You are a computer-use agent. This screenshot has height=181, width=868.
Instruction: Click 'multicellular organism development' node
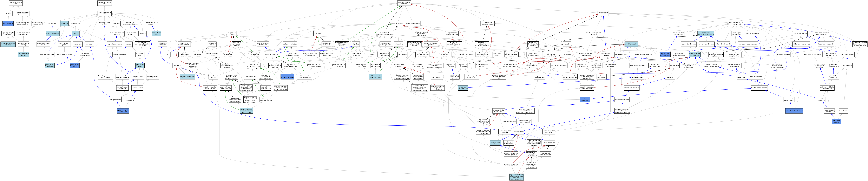pyautogui.click(x=706, y=34)
